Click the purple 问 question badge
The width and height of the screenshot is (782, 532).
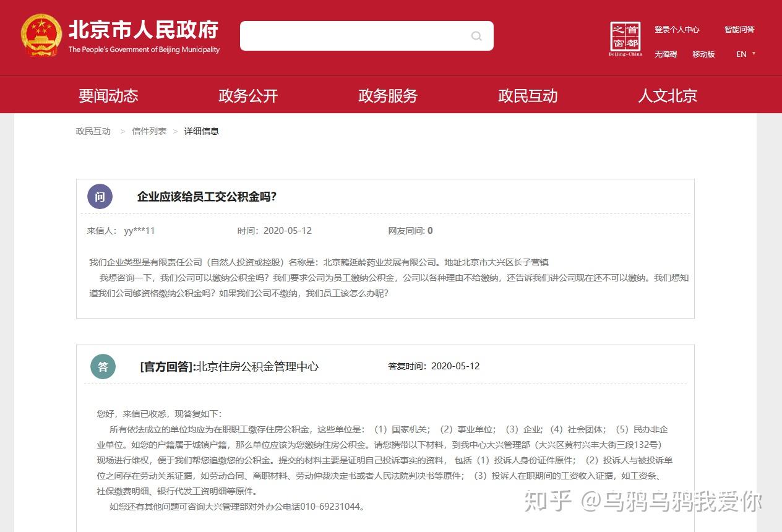100,197
